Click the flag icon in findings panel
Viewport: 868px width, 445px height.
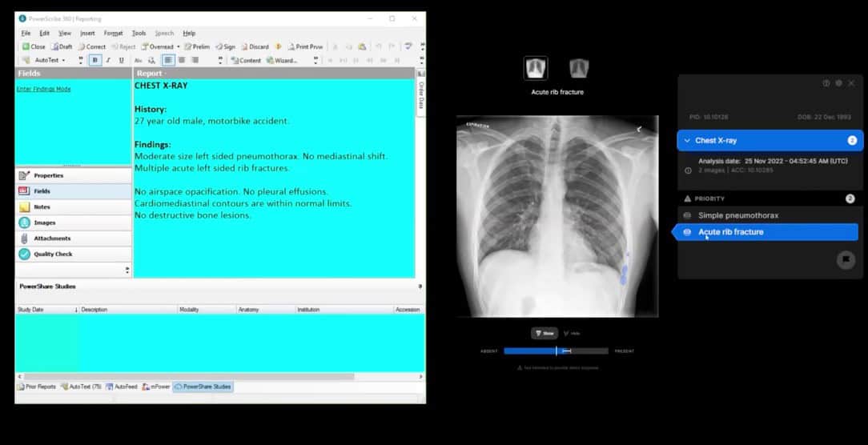(846, 260)
